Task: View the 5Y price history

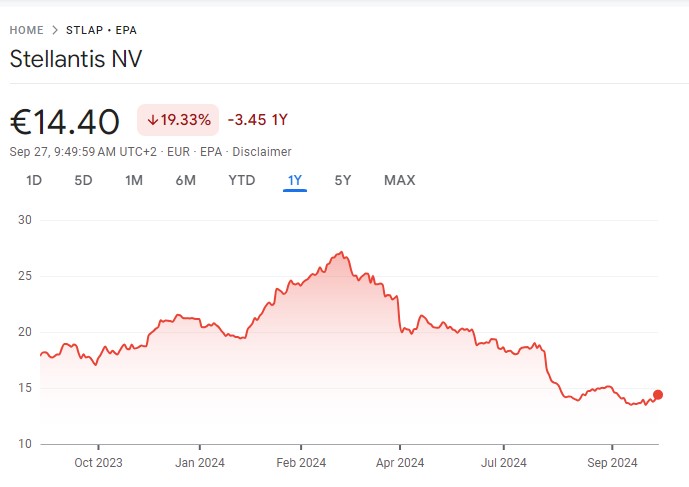Action: pyautogui.click(x=343, y=181)
